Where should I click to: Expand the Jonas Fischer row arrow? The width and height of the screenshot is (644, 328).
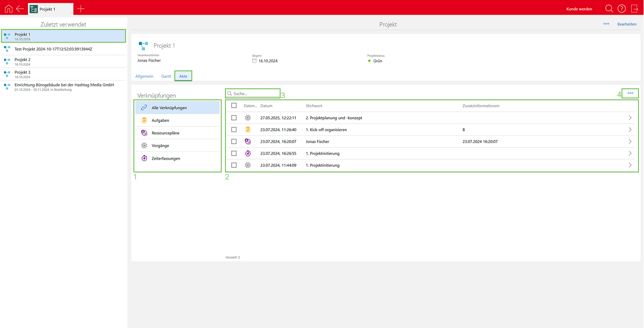630,142
